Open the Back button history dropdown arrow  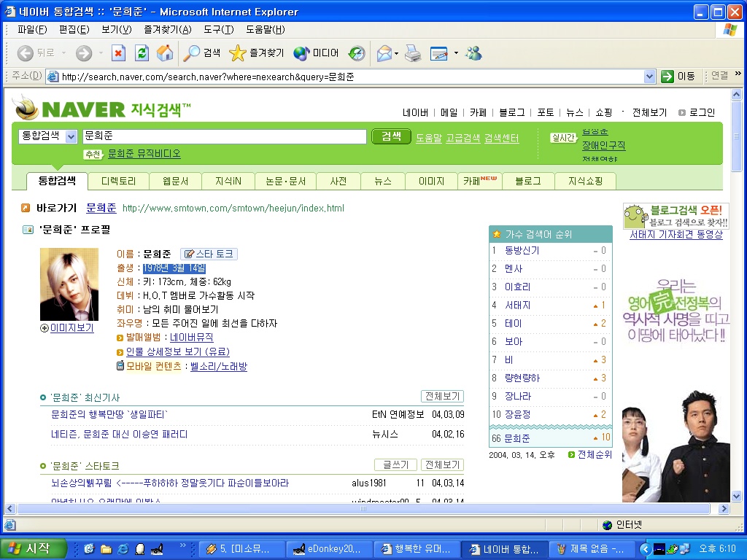(64, 52)
